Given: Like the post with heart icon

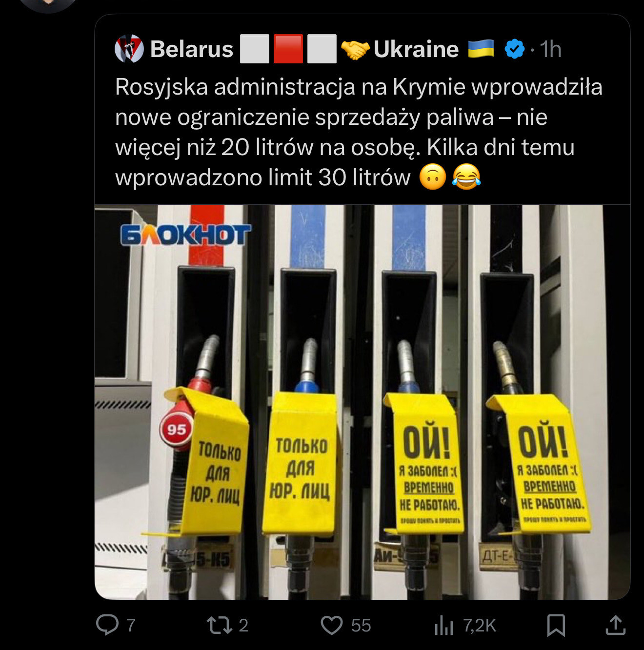Looking at the screenshot, I should pos(332,625).
